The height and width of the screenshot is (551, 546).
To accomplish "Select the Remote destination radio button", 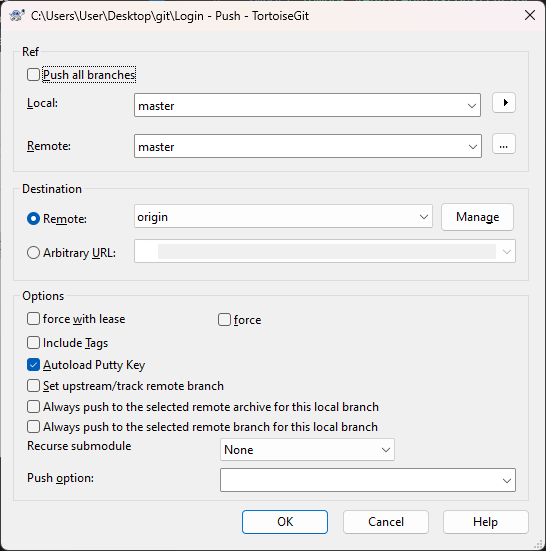I will pos(33,219).
